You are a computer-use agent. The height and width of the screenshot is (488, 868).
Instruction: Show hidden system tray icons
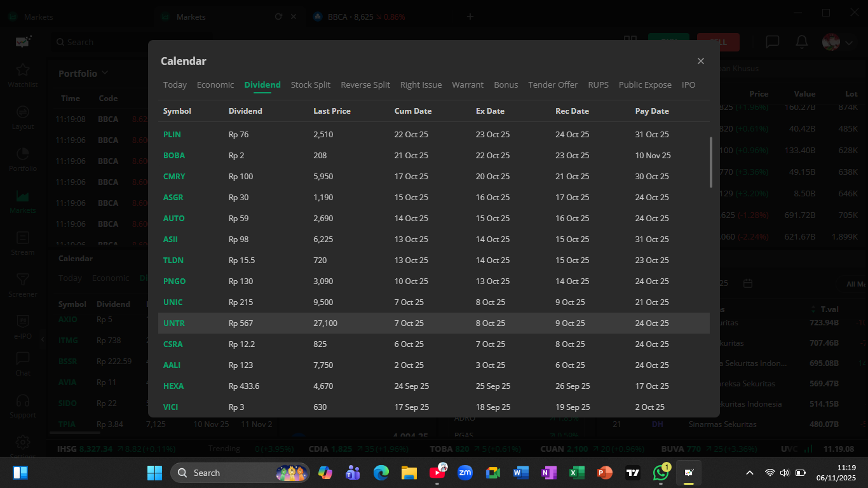click(750, 473)
